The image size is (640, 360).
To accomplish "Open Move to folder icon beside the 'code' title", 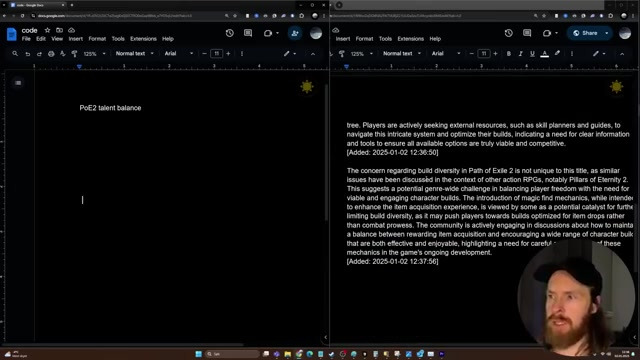I will 59,30.
